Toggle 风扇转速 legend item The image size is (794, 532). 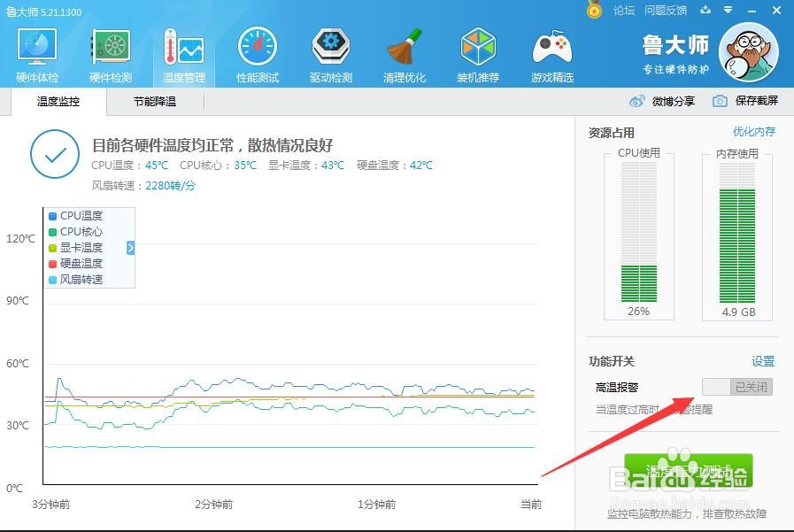point(76,280)
